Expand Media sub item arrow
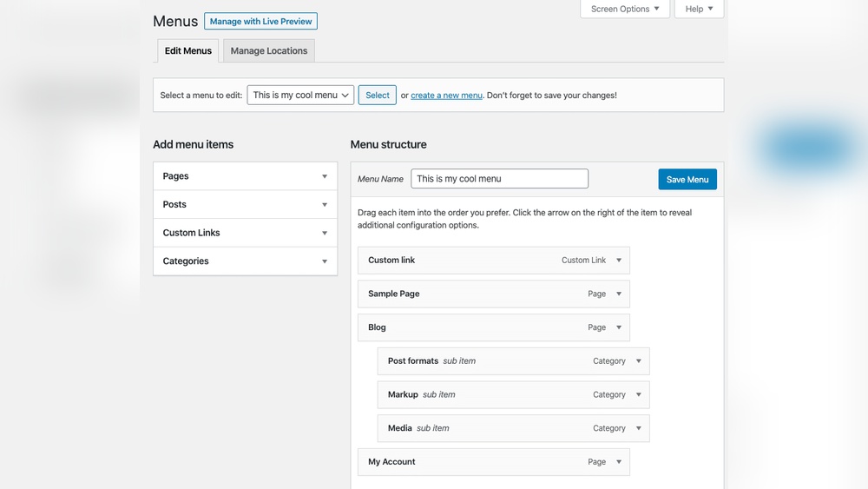 [x=638, y=428]
